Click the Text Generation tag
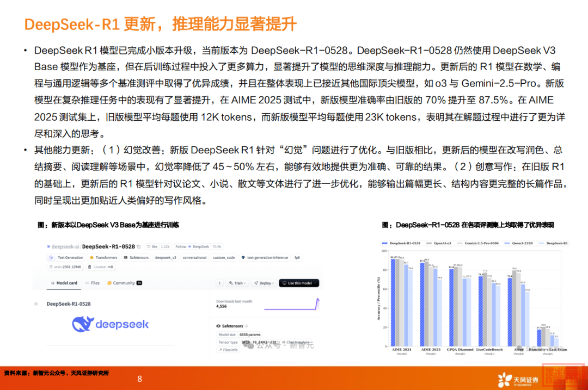 (66, 257)
